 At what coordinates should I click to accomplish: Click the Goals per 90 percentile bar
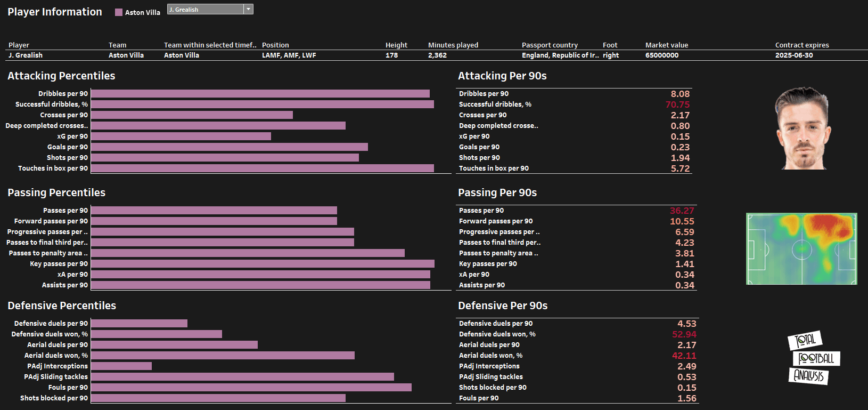[x=230, y=147]
